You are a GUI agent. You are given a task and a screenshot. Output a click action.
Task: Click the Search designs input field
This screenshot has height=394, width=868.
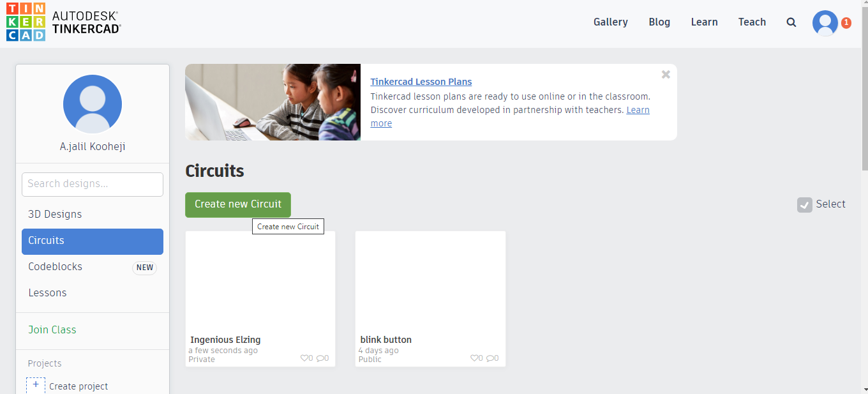[93, 184]
